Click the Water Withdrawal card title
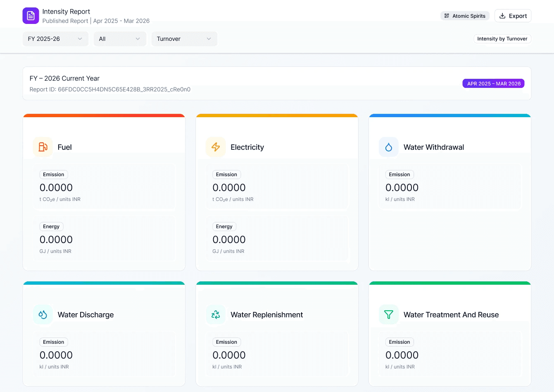This screenshot has width=554, height=392. (434, 147)
